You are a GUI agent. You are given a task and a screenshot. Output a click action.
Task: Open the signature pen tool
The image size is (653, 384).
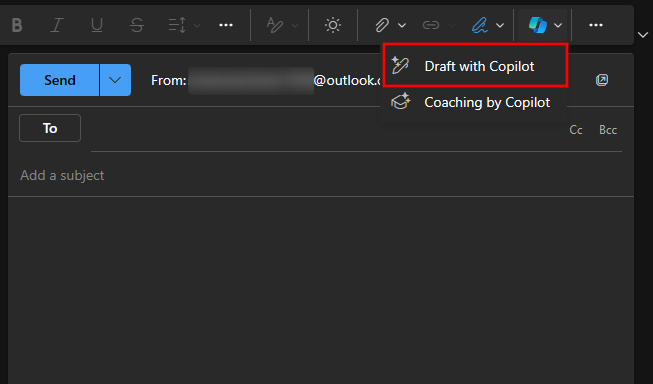(479, 25)
